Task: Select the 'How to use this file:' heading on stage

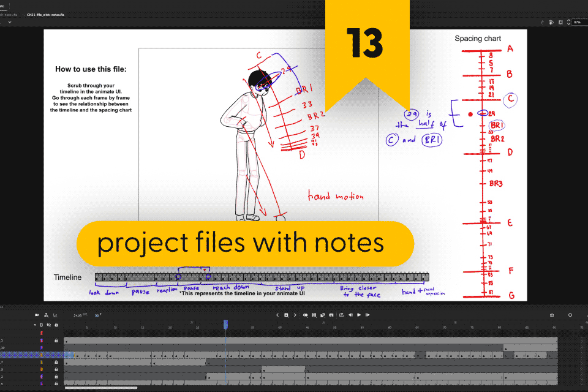Action: point(91,69)
